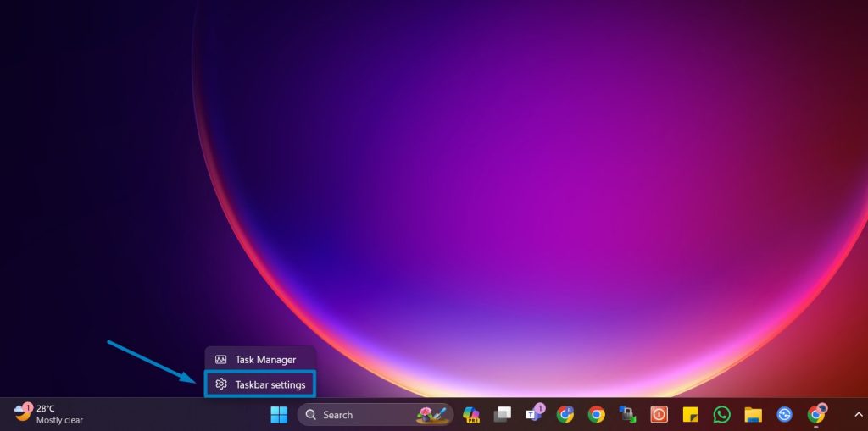Open the Chrome icon beside Teams

tap(565, 415)
